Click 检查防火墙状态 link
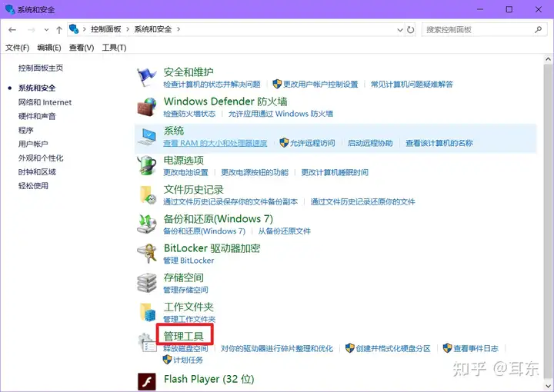The width and height of the screenshot is (554, 392). click(x=189, y=114)
